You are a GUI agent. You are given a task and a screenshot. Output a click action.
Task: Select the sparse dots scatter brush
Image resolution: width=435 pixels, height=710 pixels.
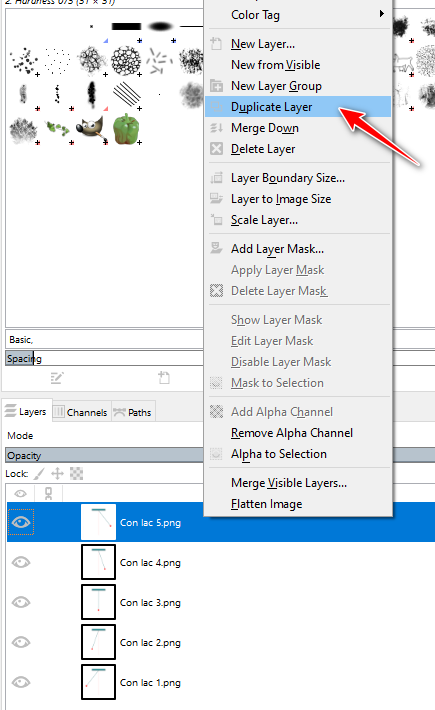tap(58, 61)
